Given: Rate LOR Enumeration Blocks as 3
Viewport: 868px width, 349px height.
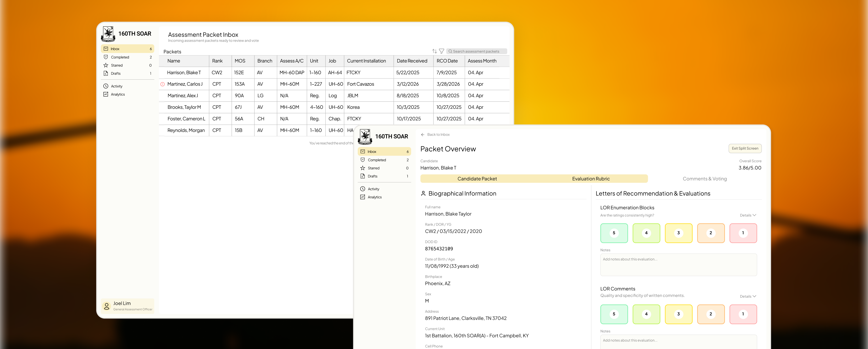Looking at the screenshot, I should (x=678, y=233).
